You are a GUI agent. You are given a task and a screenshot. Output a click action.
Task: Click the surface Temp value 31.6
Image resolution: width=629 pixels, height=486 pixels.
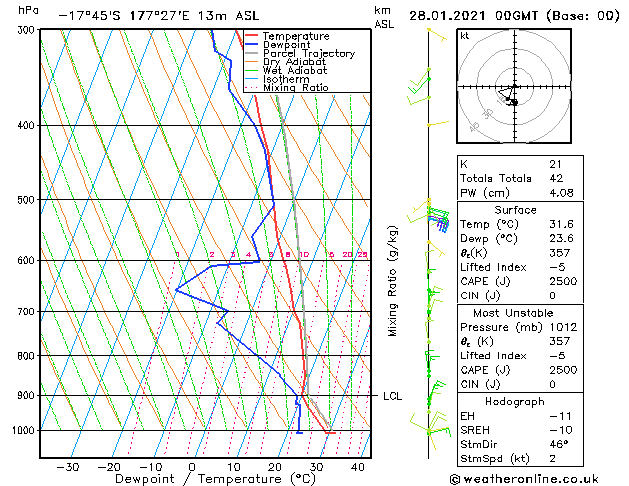561,224
